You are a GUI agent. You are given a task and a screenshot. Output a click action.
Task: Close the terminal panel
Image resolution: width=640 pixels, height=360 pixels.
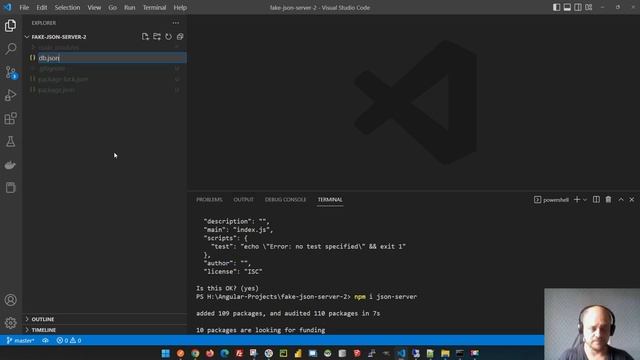632,200
